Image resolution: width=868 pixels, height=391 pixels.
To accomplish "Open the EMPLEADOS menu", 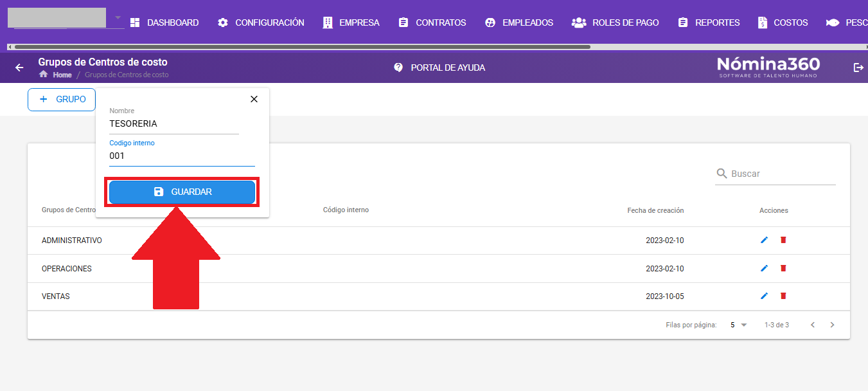I will 518,23.
